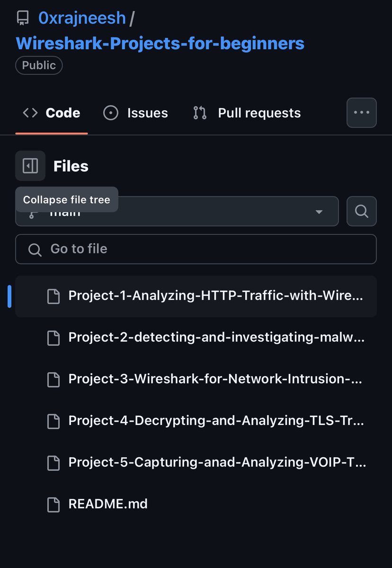Viewport: 392px width, 568px height.
Task: Click the repository book icon beside 0xrajneesh
Action: point(22,18)
